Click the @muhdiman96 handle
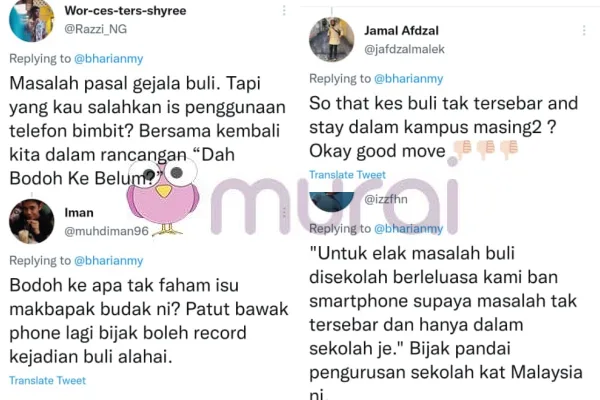The image size is (600, 400). 106,231
